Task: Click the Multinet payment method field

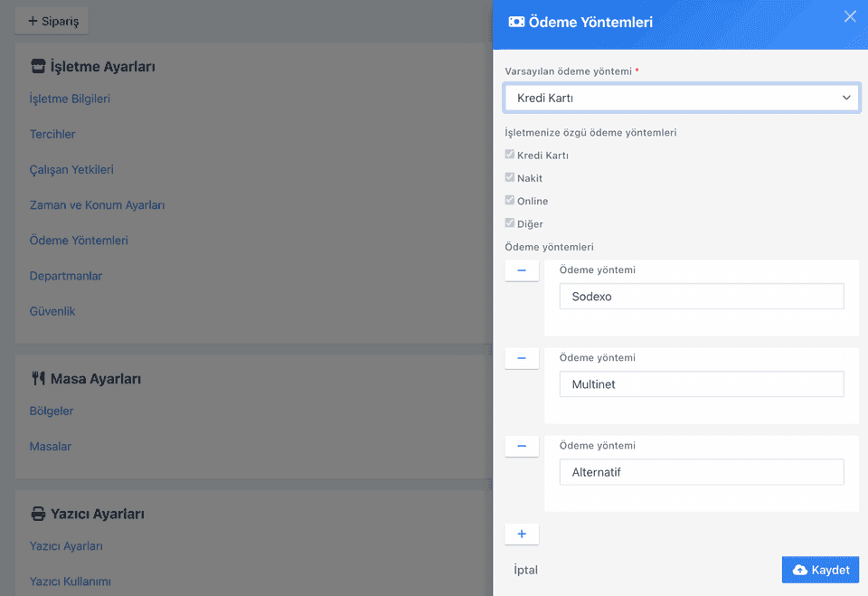Action: click(x=702, y=384)
